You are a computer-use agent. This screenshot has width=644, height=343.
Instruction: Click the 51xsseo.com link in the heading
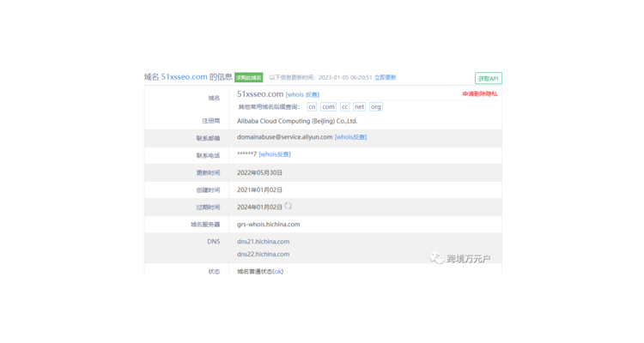(184, 76)
